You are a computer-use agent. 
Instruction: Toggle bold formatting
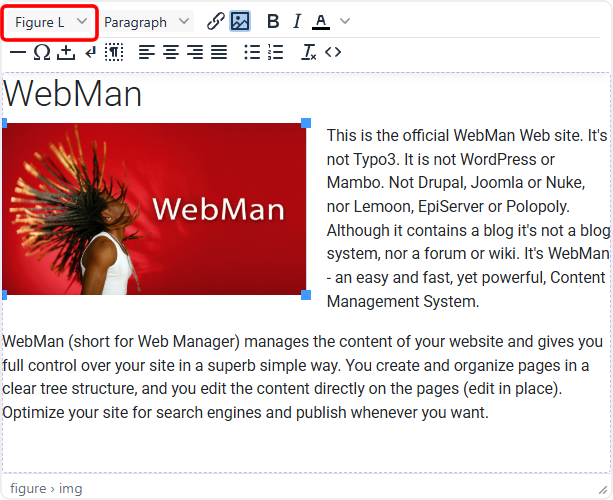click(273, 22)
